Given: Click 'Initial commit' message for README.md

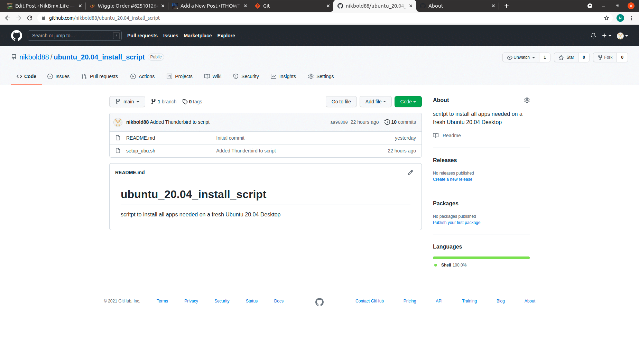Looking at the screenshot, I should pos(230,138).
